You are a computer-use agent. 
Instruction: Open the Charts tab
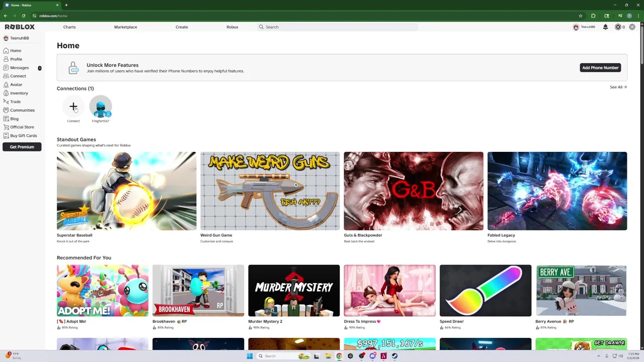[x=69, y=27]
